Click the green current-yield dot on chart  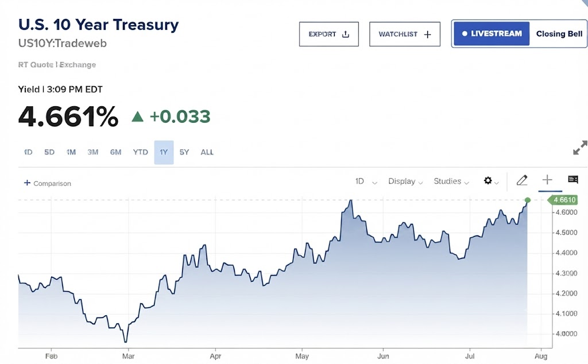point(528,200)
